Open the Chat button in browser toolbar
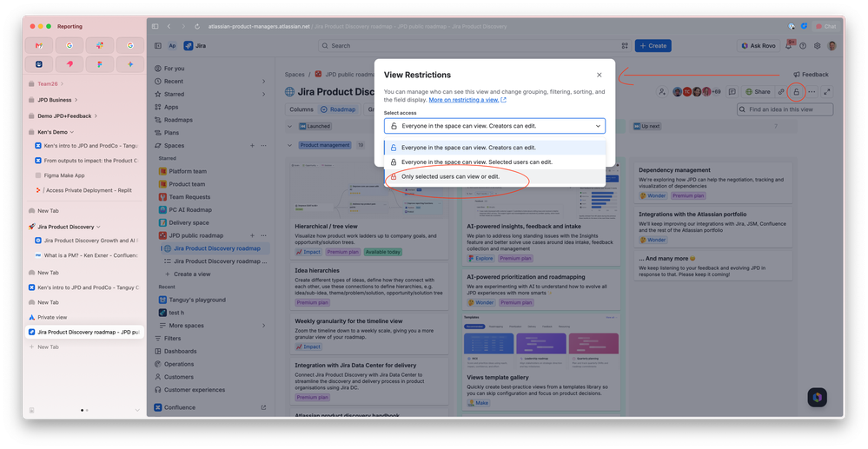This screenshot has width=868, height=449. (826, 27)
